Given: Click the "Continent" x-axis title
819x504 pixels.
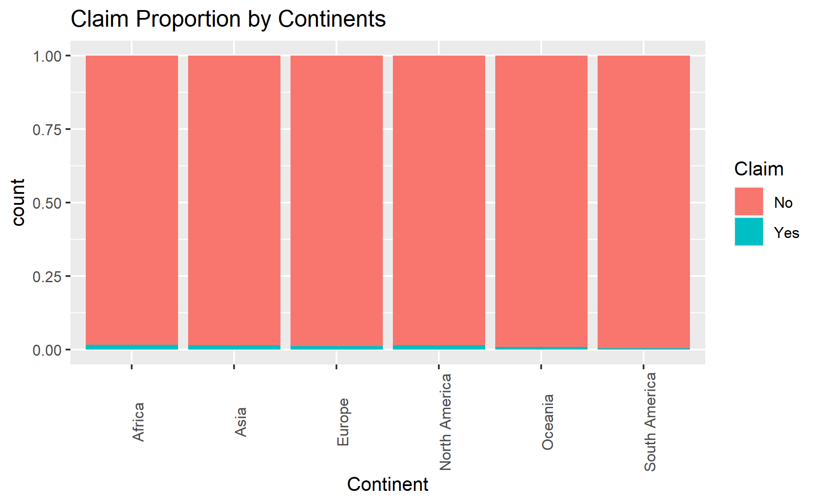Looking at the screenshot, I should tap(388, 485).
